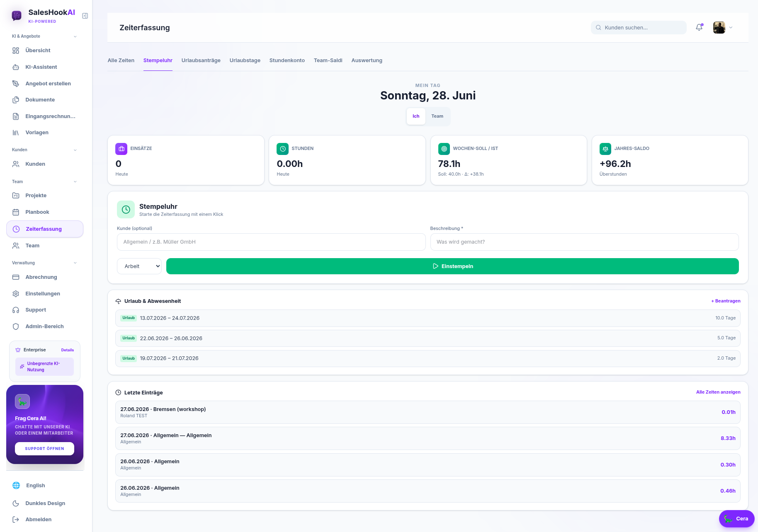Screen dimensions: 758x532
Task: Toggle Dunkles Design mode
Action: [45, 503]
